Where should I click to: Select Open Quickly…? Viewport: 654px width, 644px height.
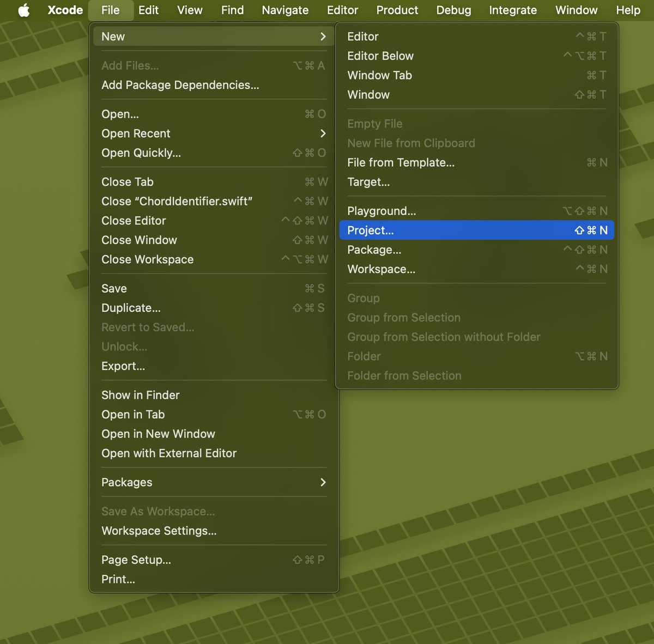(x=214, y=153)
